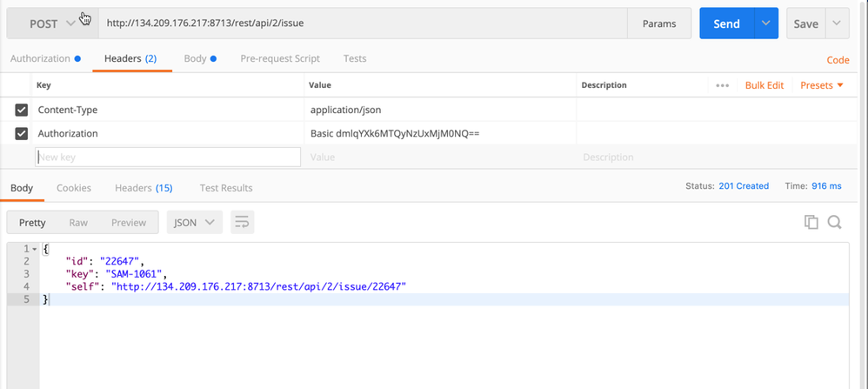
Task: Click the Description column header
Action: [604, 85]
